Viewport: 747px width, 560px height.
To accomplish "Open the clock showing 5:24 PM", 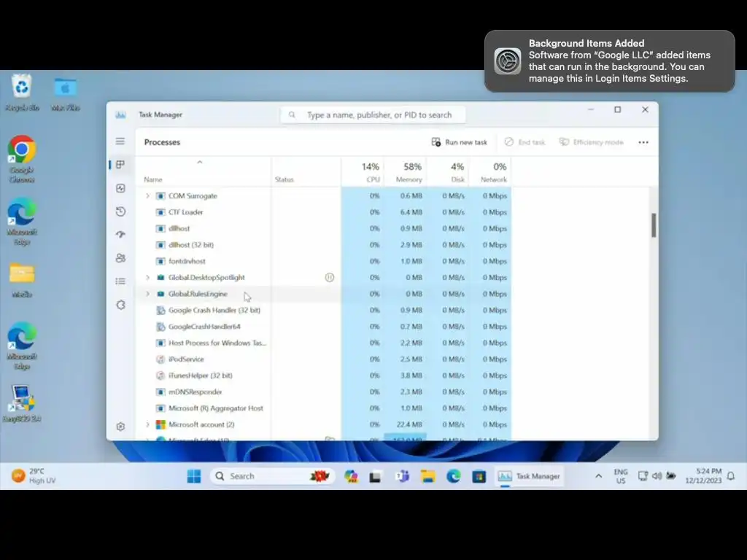I will click(703, 475).
